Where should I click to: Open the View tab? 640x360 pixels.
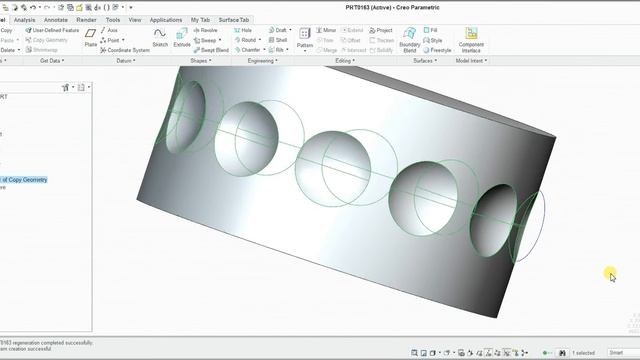pos(135,20)
